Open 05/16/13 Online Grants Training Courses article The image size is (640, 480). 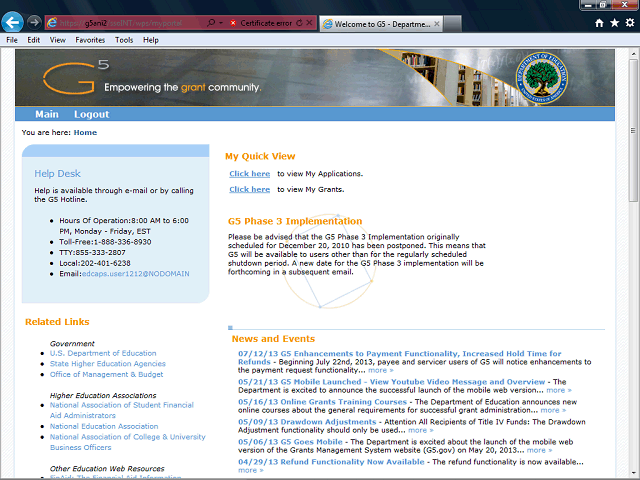click(322, 402)
